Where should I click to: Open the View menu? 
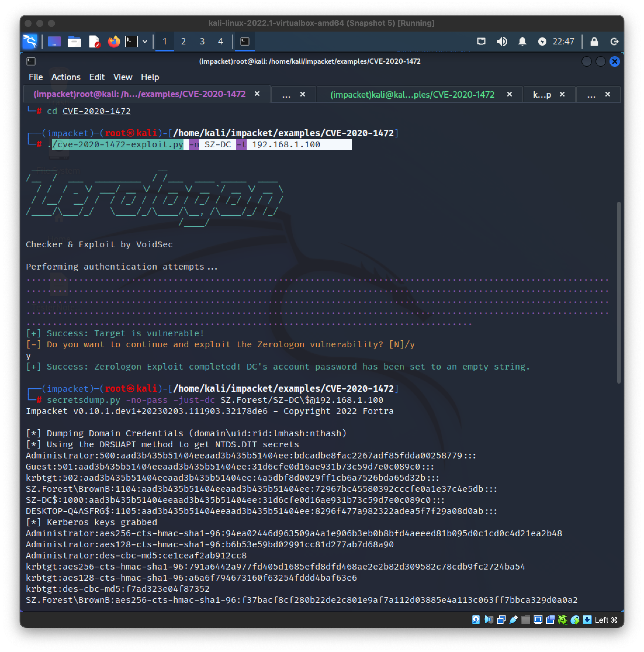123,77
